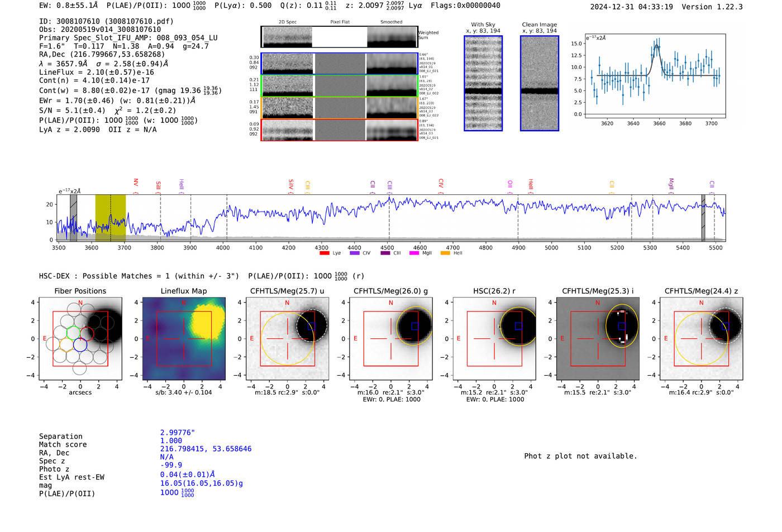
Task: Click the Obs: 20200519v014_3008107610 line
Action: coord(100,30)
